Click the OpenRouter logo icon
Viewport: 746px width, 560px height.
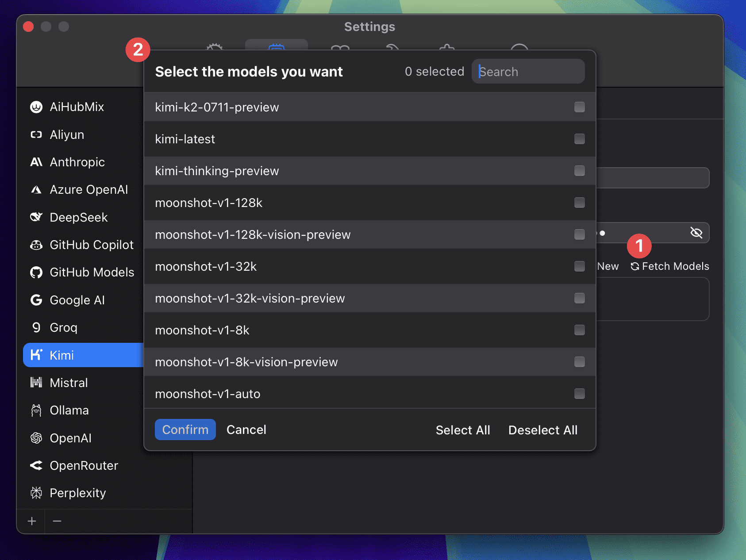[36, 465]
